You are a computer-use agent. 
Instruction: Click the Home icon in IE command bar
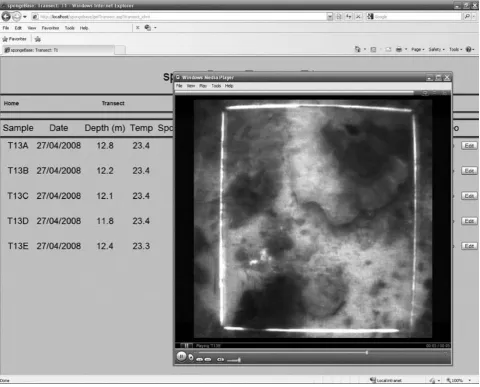point(357,49)
